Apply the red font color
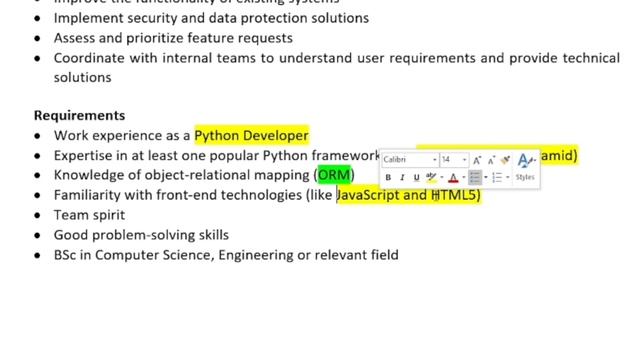Viewport: 640px width, 360px height. click(x=453, y=178)
